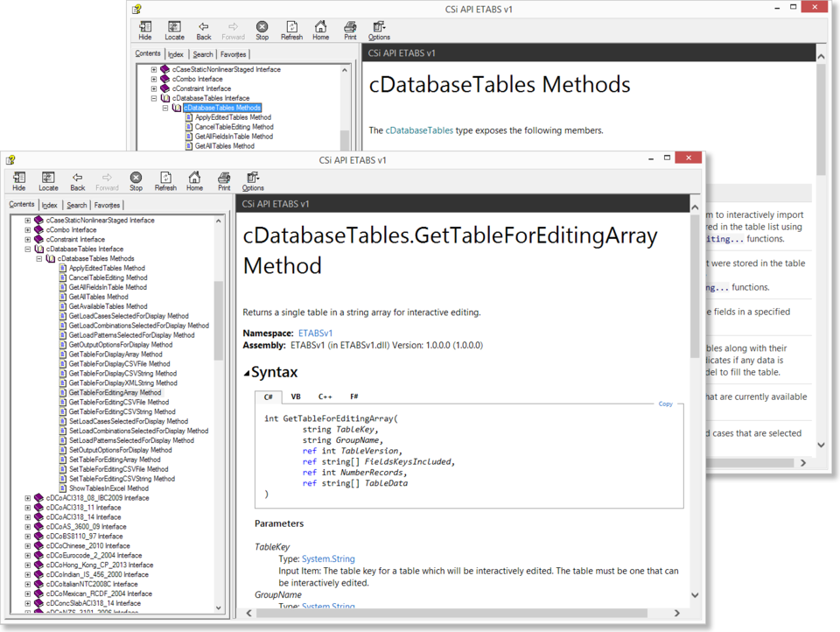Go Back in front help window

[78, 181]
